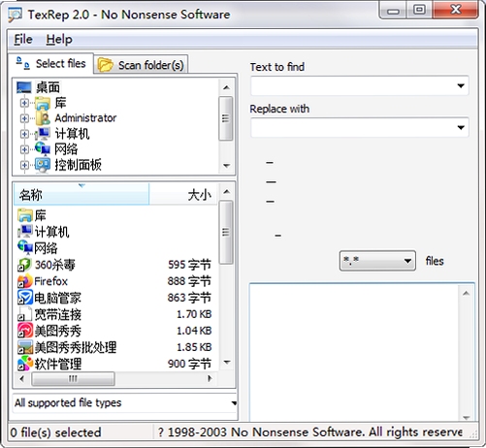This screenshot has width=486, height=448.
Task: Click the Administrator user folder icon
Action: pos(43,118)
